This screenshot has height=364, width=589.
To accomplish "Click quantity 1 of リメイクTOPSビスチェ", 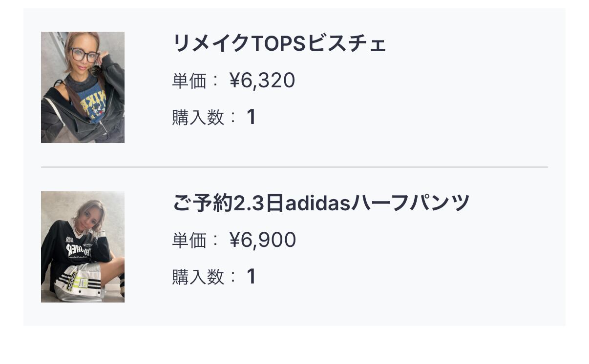I will click(x=251, y=117).
